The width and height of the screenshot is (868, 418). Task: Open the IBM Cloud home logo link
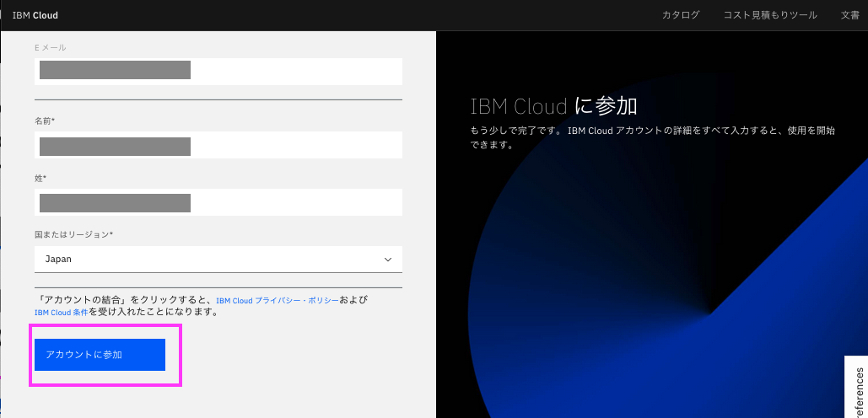coord(35,15)
